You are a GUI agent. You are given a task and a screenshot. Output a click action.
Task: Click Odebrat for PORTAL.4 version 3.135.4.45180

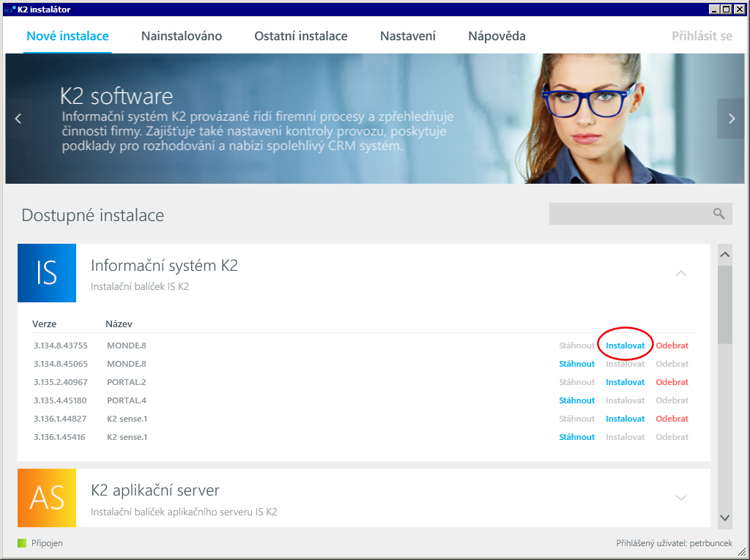point(672,400)
